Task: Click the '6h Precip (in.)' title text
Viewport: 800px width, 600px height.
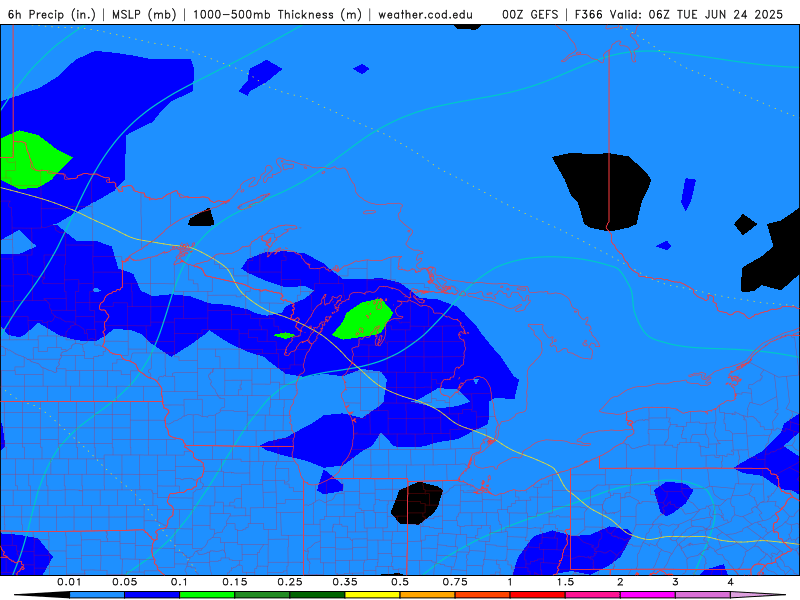Action: 52,14
